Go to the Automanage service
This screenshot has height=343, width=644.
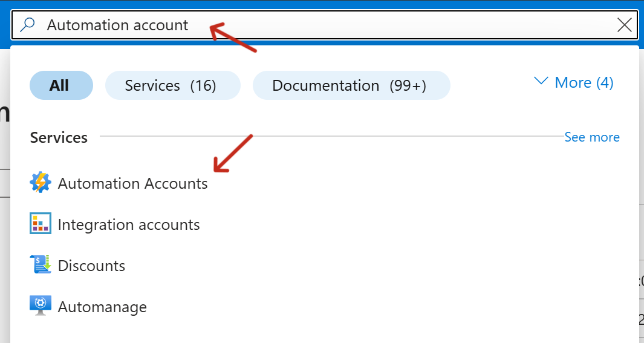tap(102, 307)
